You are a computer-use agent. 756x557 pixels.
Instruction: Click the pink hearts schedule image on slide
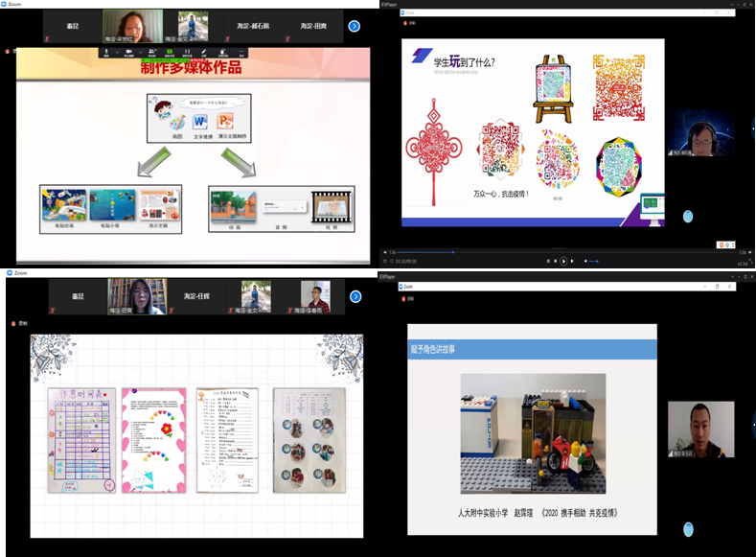(x=154, y=440)
